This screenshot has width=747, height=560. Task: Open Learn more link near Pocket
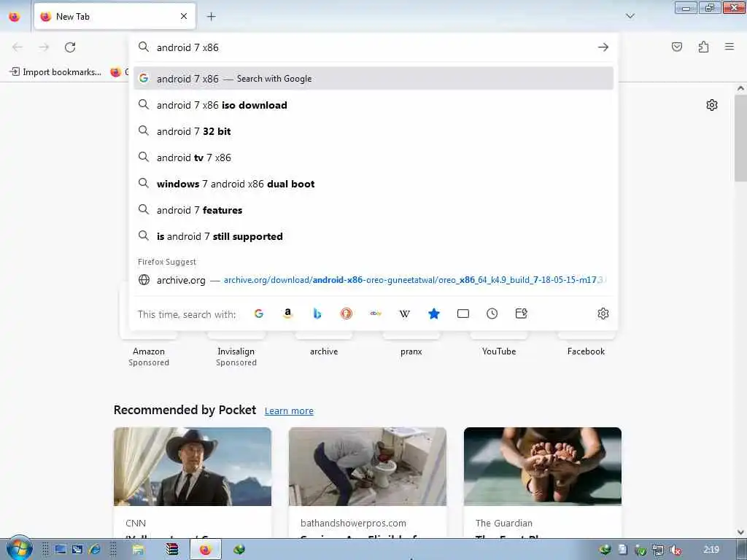289,411
